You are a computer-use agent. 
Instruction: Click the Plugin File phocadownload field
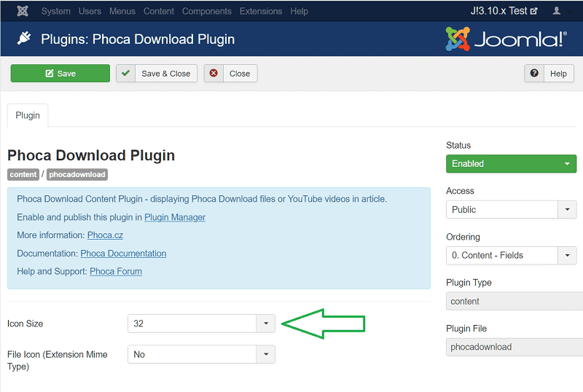pyautogui.click(x=514, y=347)
